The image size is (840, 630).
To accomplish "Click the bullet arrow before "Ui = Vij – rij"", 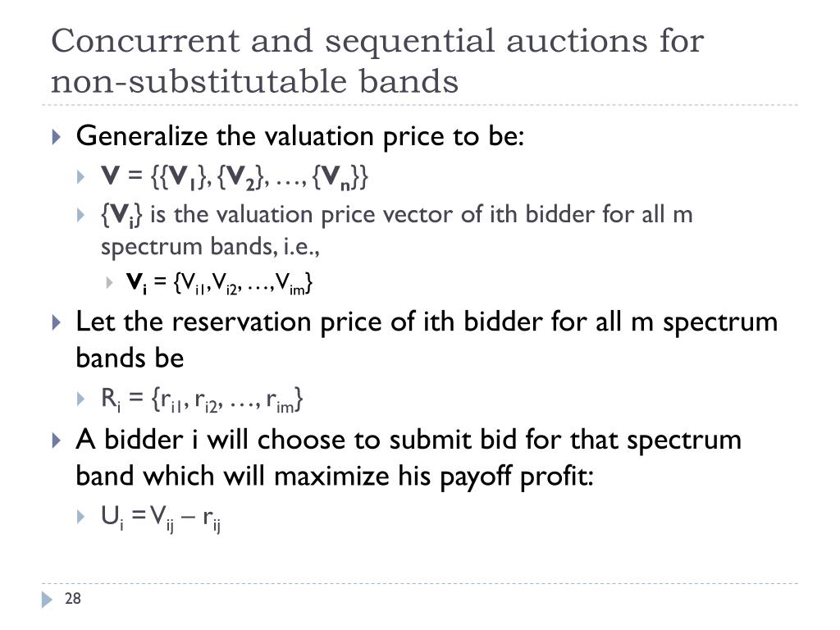I will tap(80, 517).
